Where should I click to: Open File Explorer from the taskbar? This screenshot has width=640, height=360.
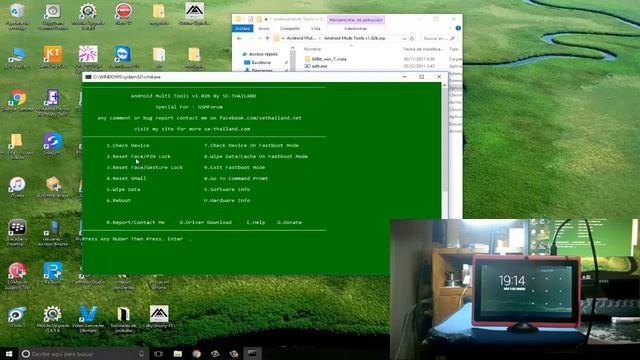coord(178,354)
